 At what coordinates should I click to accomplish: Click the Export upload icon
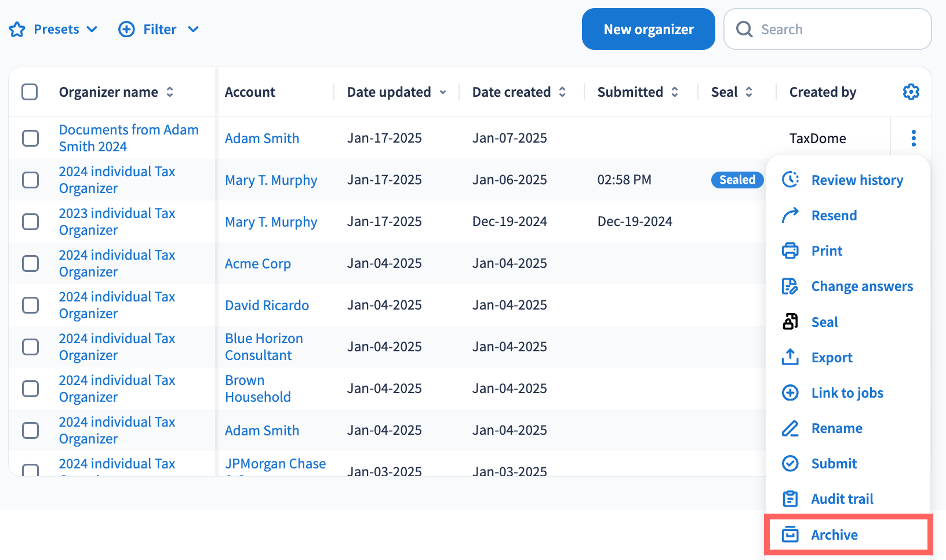point(790,357)
